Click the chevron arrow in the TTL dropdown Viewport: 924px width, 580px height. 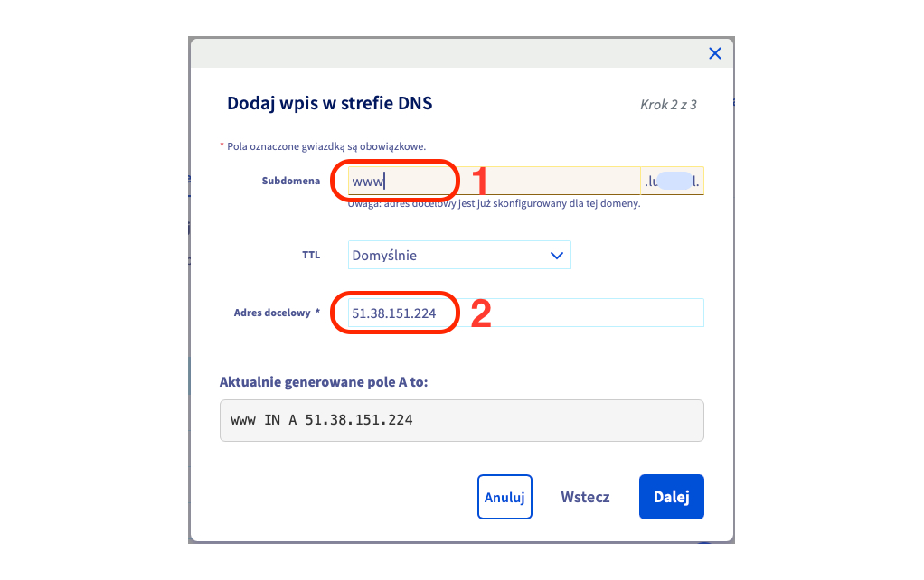pyautogui.click(x=557, y=256)
